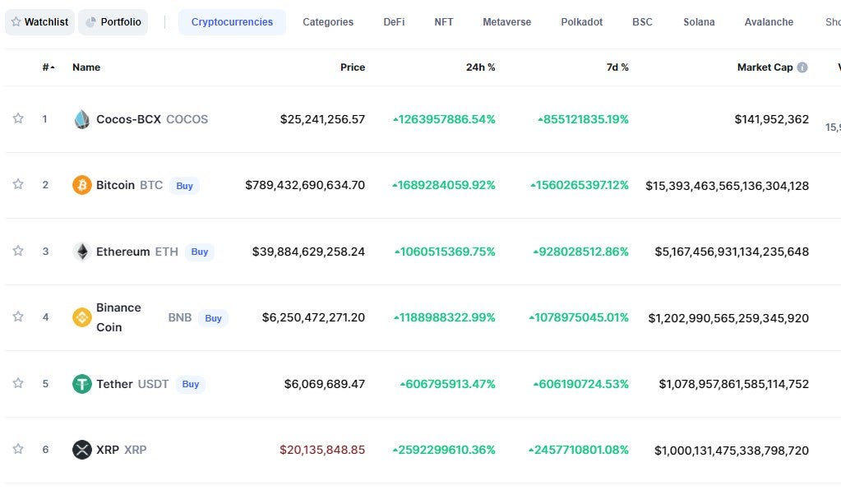Click XRP market cap $1,000,131,475,338,798,720

[x=732, y=451]
